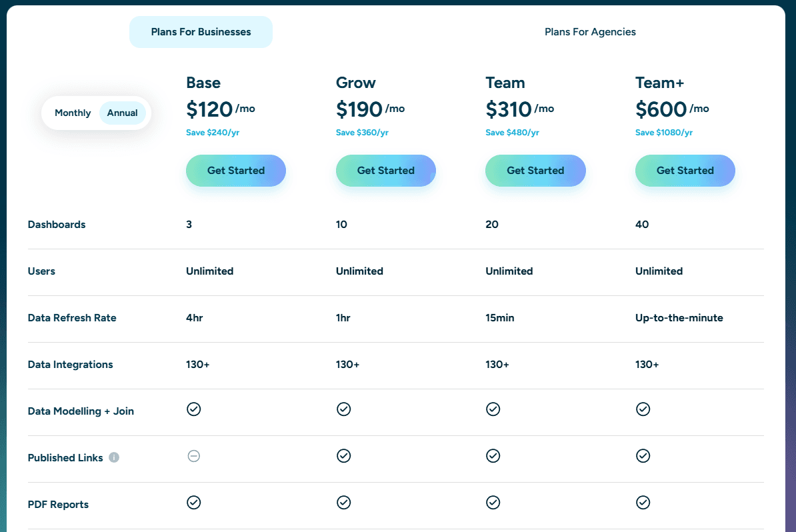Choose Get Started under Team+ plan
This screenshot has width=796, height=532.
pyautogui.click(x=685, y=171)
